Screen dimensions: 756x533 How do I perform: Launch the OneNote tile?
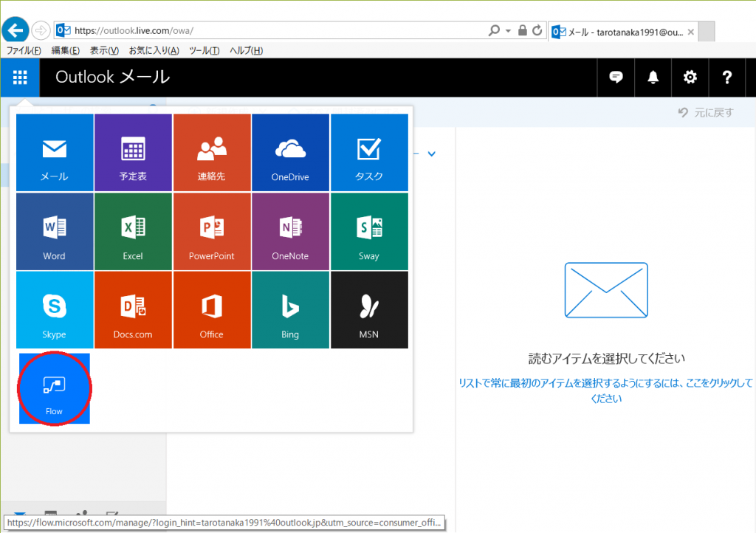(x=290, y=231)
